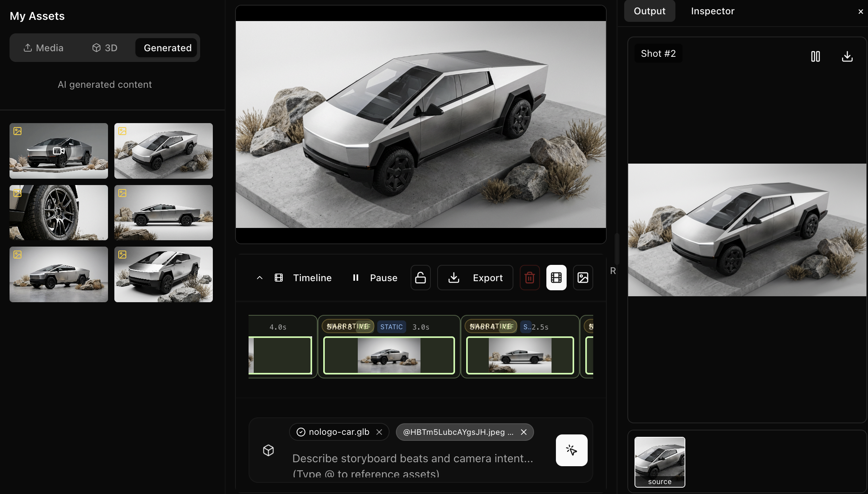The image size is (868, 494).
Task: Enable the Media filter tab
Action: coord(43,48)
